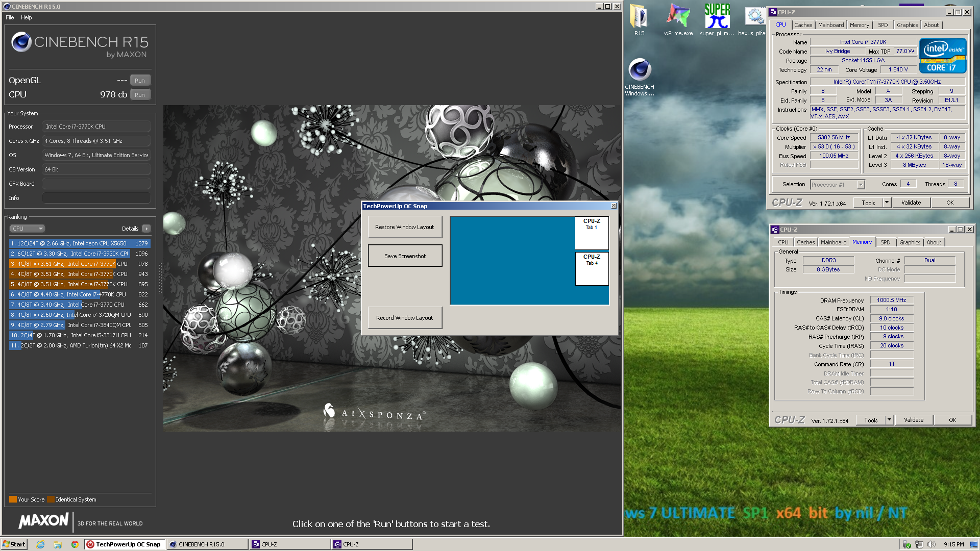This screenshot has height=551, width=980.
Task: Open the CPU ranking type dropdown
Action: [x=28, y=229]
